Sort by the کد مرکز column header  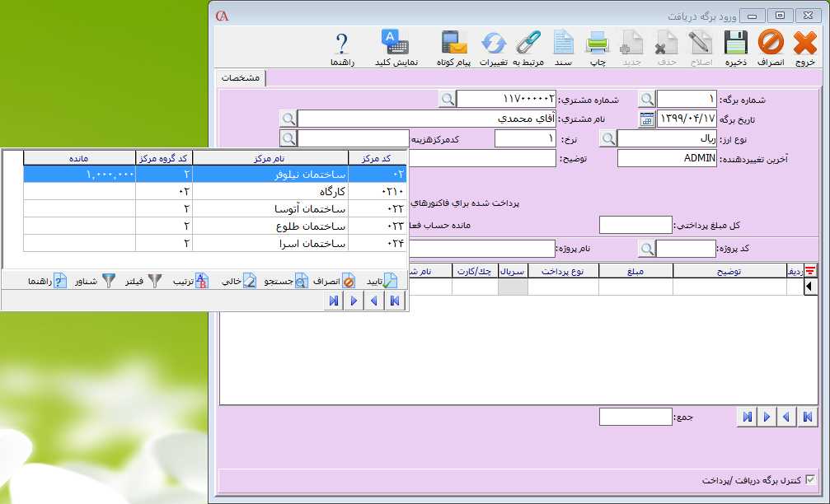click(x=377, y=158)
